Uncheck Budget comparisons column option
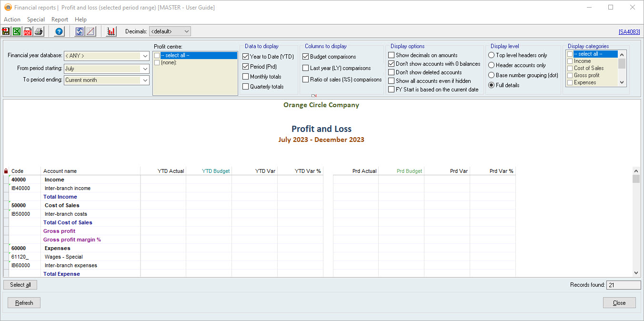Screen dimensions: 644x321 tap(306, 57)
